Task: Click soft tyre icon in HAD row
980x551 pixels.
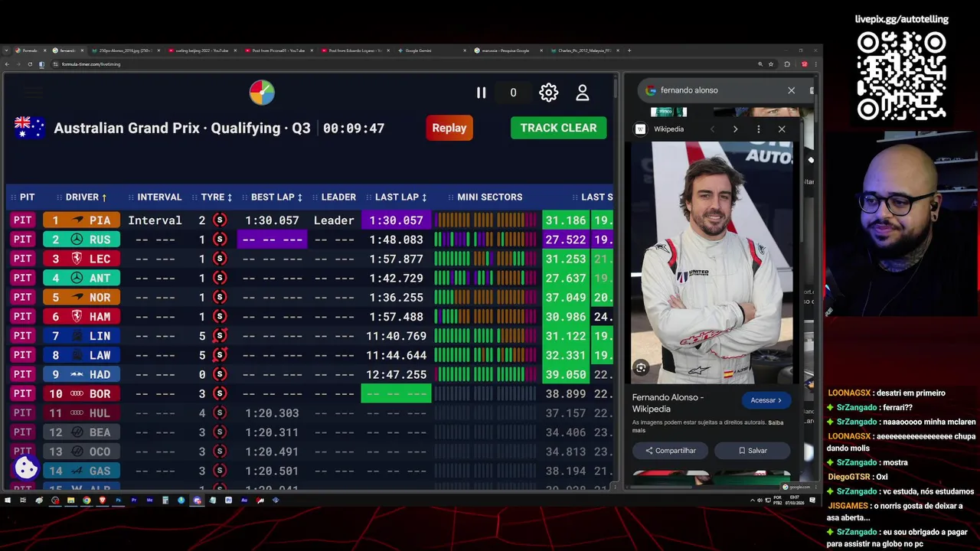Action: click(x=220, y=374)
